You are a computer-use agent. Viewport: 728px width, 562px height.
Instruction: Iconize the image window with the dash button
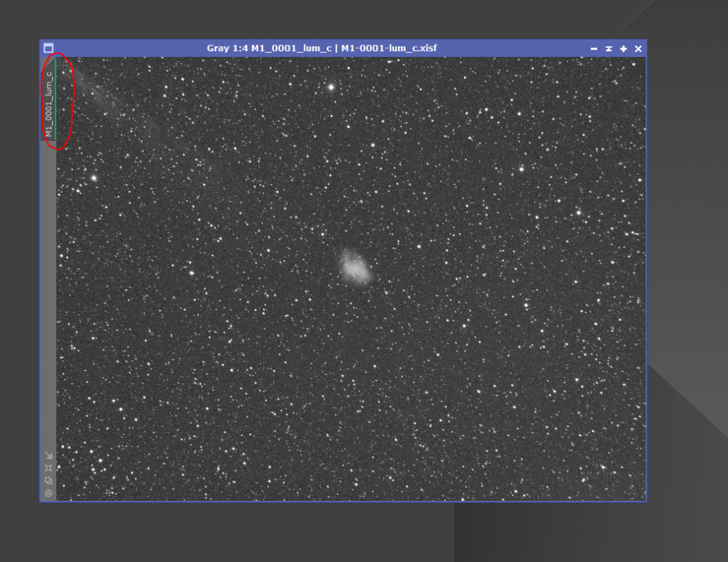tap(594, 49)
